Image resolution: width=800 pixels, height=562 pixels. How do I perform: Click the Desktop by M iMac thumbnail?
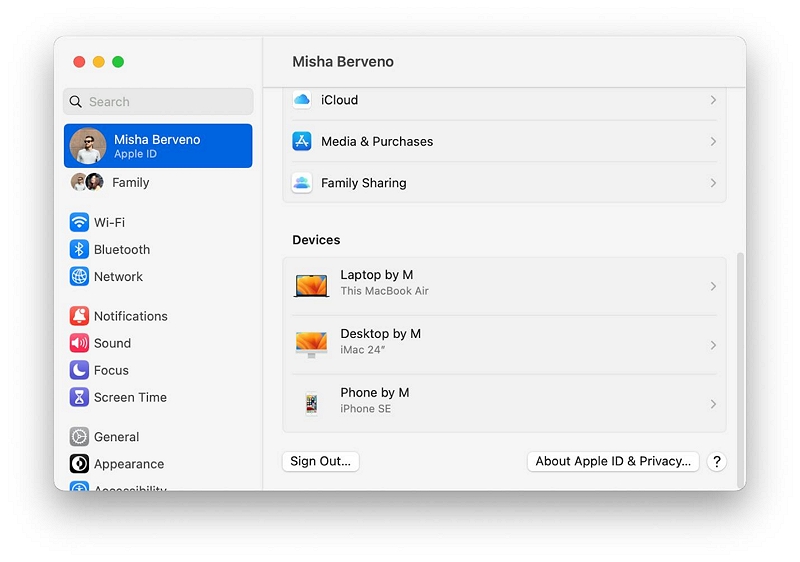[311, 344]
